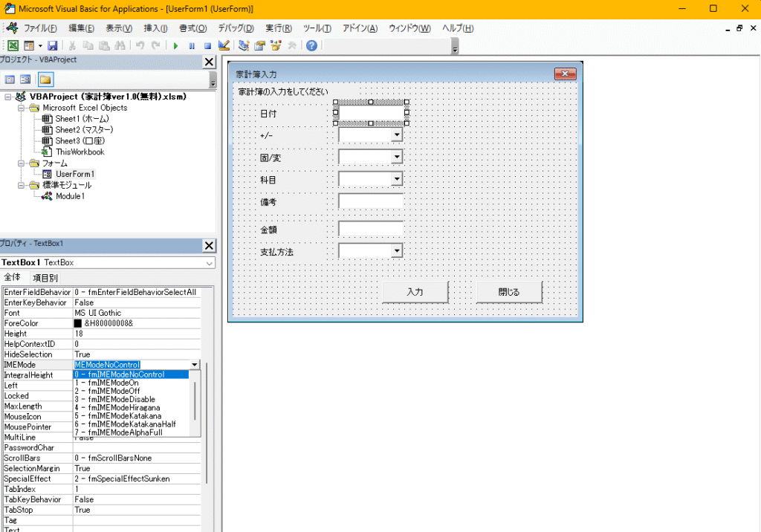Collapse VBAProject root node
The height and width of the screenshot is (532, 761).
7,97
